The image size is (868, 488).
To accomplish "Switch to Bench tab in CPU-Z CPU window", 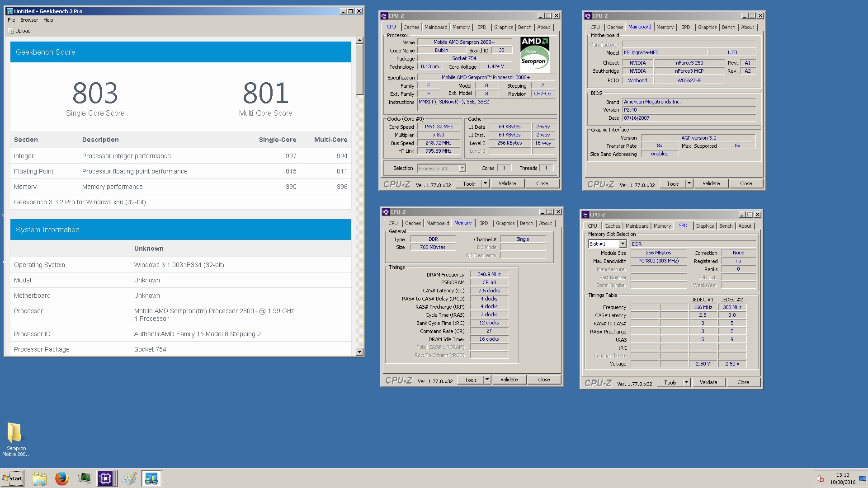I will pos(524,27).
